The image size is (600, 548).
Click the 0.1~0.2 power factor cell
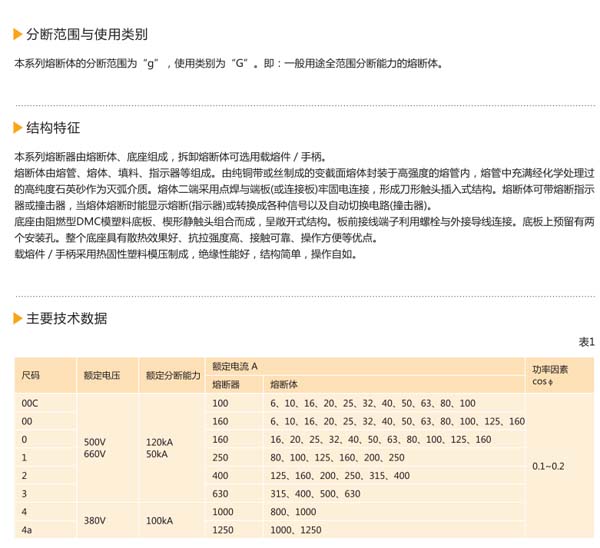click(x=548, y=466)
